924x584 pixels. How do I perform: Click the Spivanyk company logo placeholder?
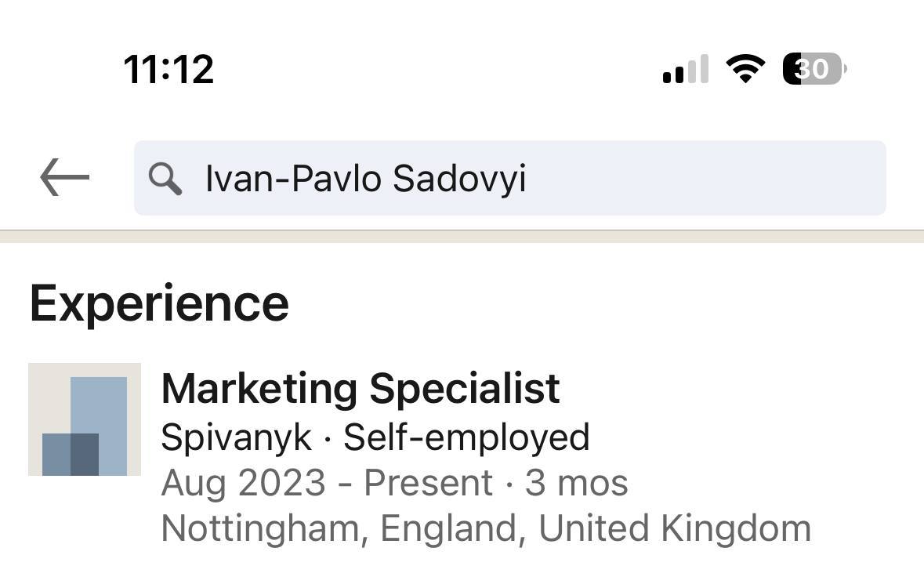pos(85,419)
